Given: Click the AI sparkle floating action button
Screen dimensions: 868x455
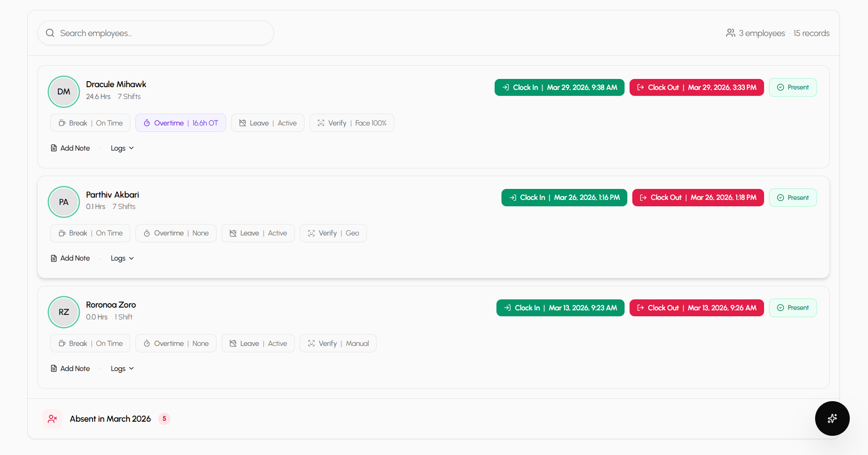Looking at the screenshot, I should point(832,418).
